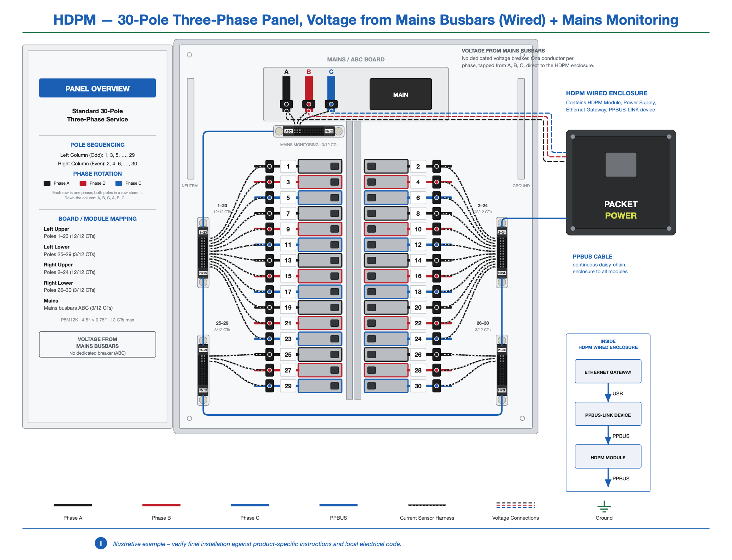The width and height of the screenshot is (732, 560).
Task: Click the PPBUS-LINK DEVICE block
Action: [608, 414]
